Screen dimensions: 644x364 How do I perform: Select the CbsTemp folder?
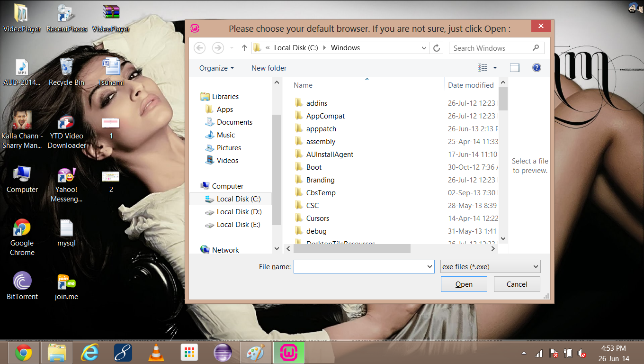315,192
